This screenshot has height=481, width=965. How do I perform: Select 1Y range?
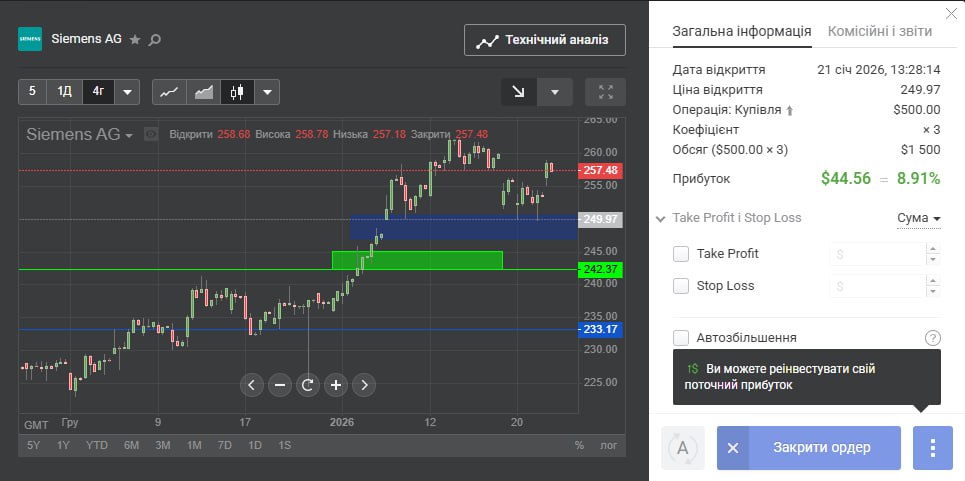[63, 445]
